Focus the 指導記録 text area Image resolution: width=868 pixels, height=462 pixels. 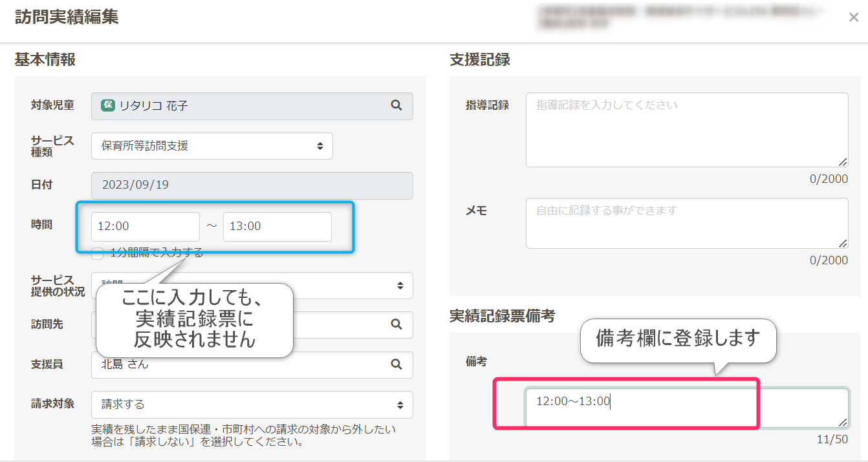(686, 129)
